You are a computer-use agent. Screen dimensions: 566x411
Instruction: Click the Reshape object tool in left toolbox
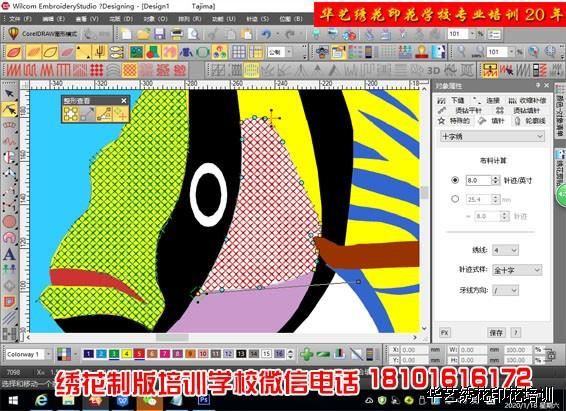(10, 109)
